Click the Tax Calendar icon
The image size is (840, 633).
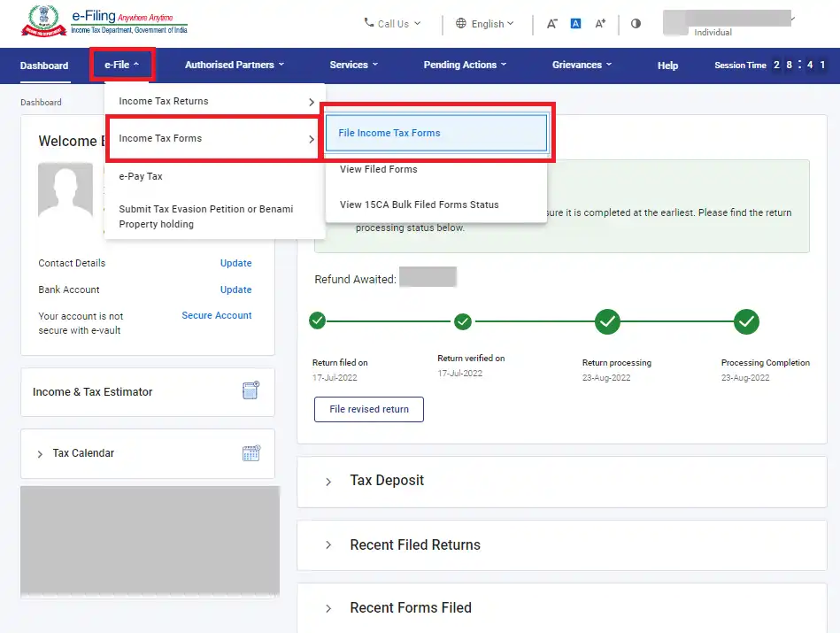pos(250,453)
